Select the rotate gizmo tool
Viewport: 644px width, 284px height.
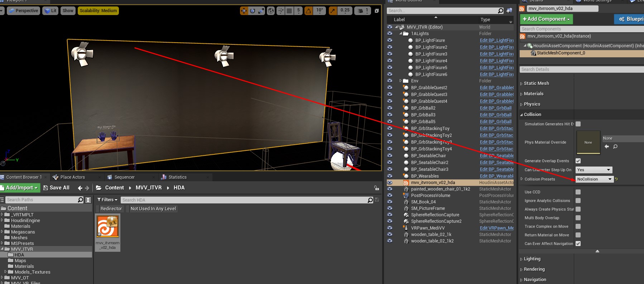tap(253, 11)
